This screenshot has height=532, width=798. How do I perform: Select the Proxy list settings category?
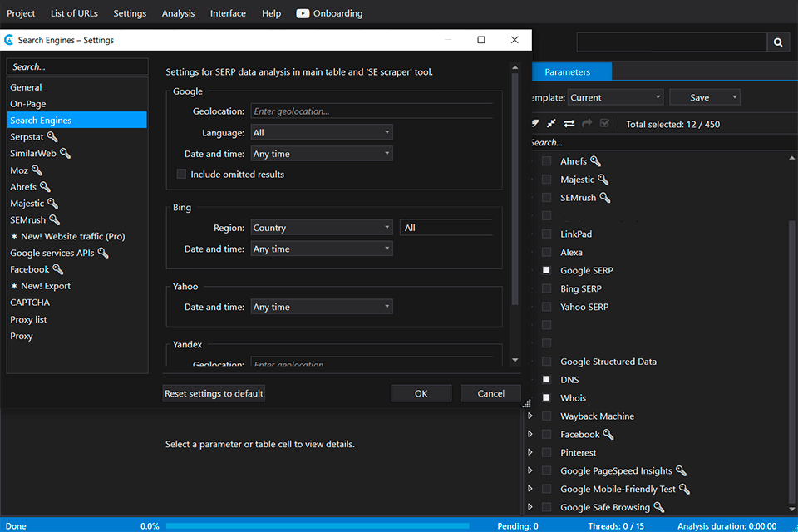coord(76,319)
